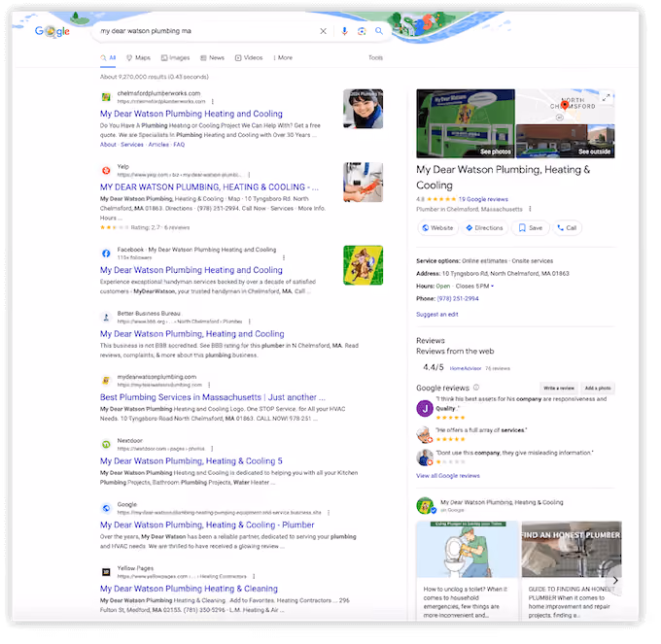Open the three-dot menu for the Nextdoor result
This screenshot has width=661, height=644.
(212, 449)
